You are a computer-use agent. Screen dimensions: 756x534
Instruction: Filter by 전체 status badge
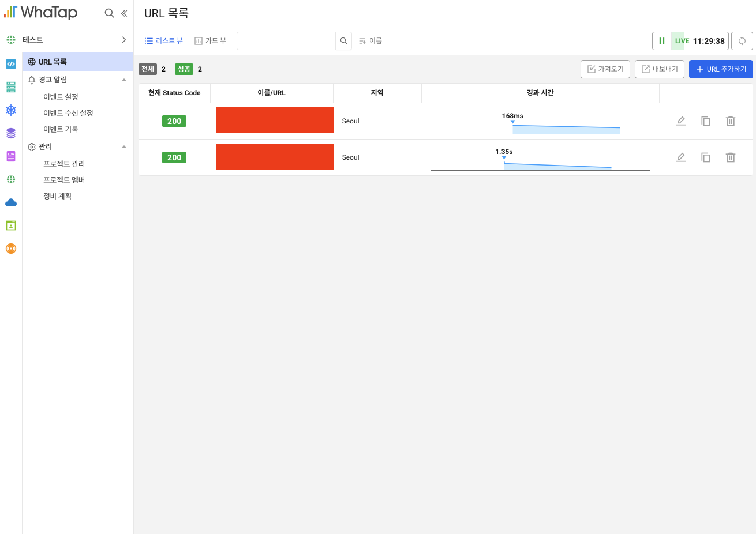coord(148,69)
